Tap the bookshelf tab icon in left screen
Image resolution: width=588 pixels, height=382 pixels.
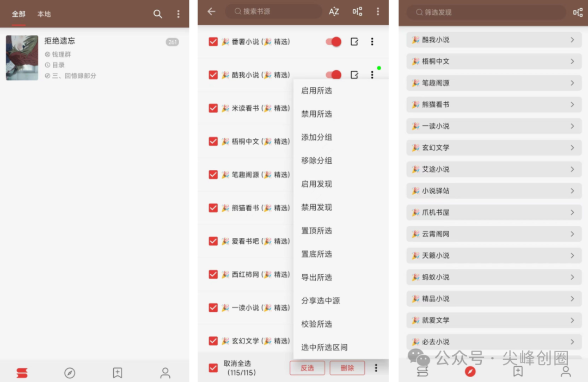click(x=22, y=373)
